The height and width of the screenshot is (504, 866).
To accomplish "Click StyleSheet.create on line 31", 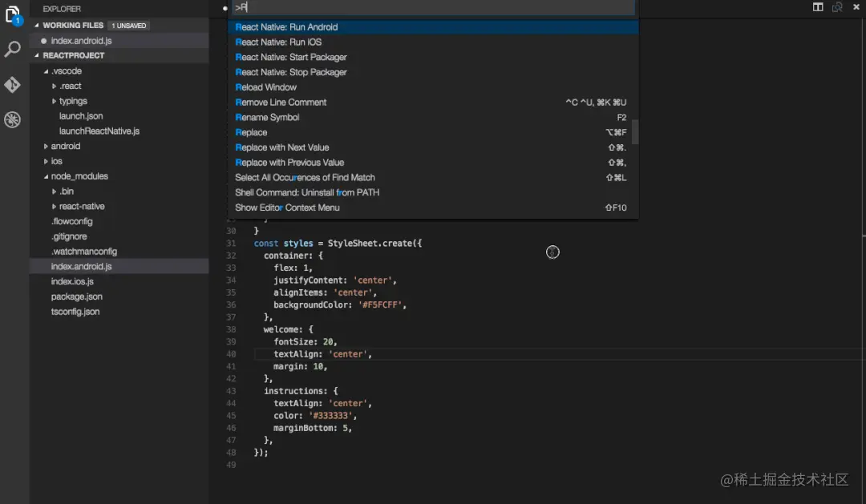I will pos(370,244).
